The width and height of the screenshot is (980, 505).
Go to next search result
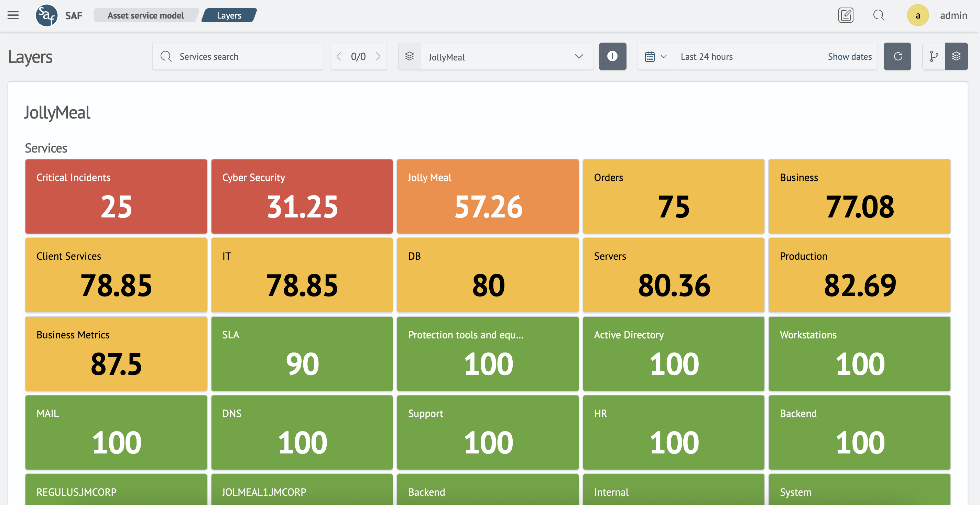coord(378,56)
